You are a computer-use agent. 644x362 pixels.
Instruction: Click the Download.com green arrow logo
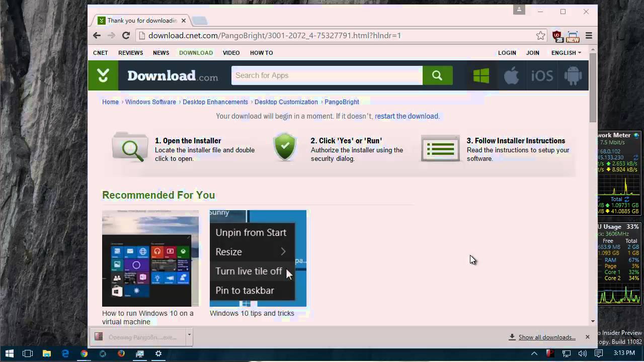click(103, 75)
